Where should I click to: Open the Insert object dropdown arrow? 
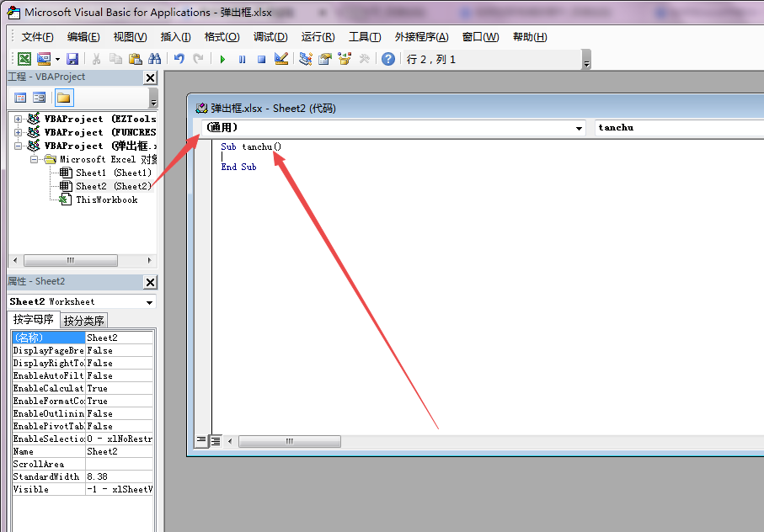57,60
